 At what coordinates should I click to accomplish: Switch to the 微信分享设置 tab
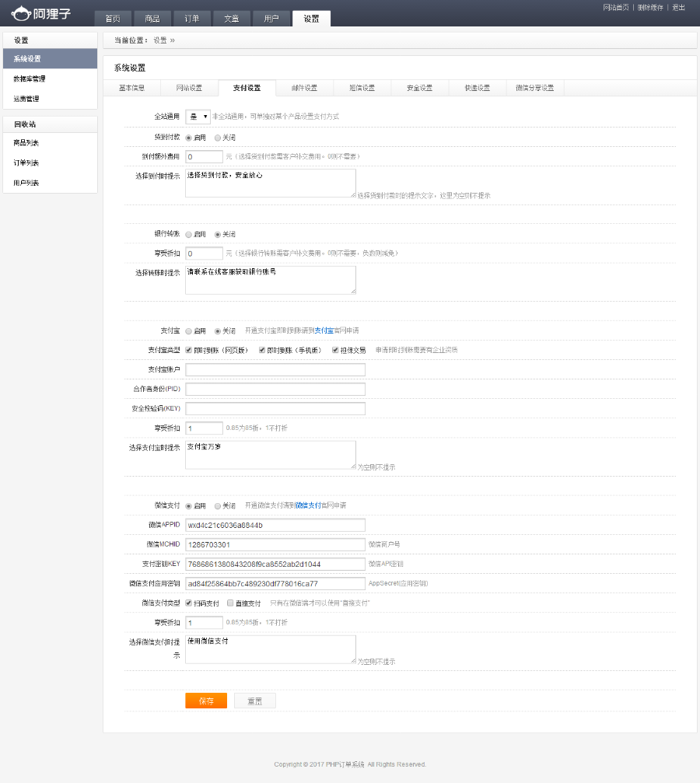point(535,88)
